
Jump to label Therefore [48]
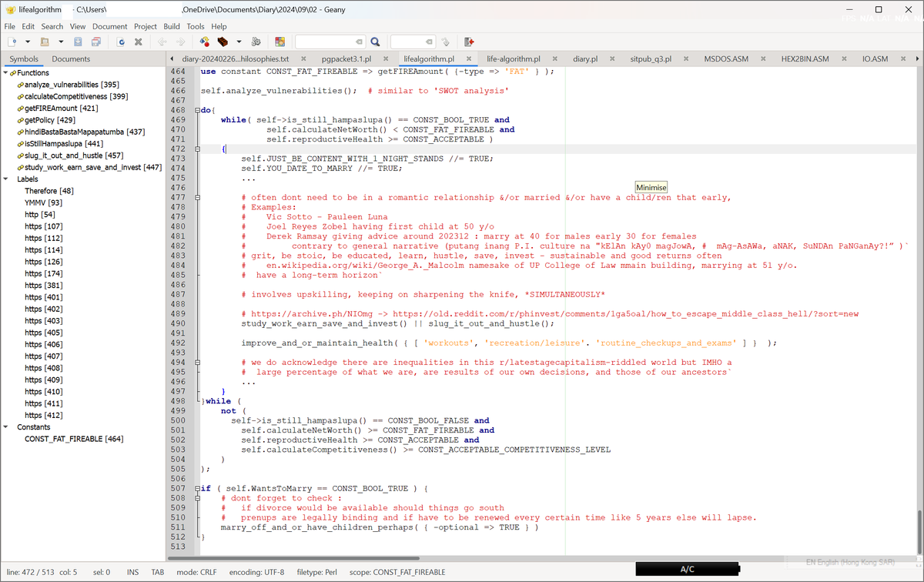click(x=49, y=191)
